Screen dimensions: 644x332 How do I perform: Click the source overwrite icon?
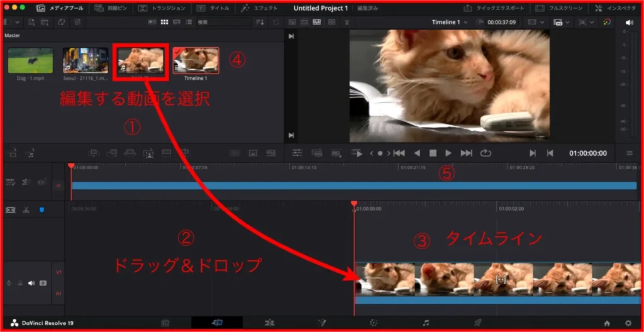(x=186, y=153)
